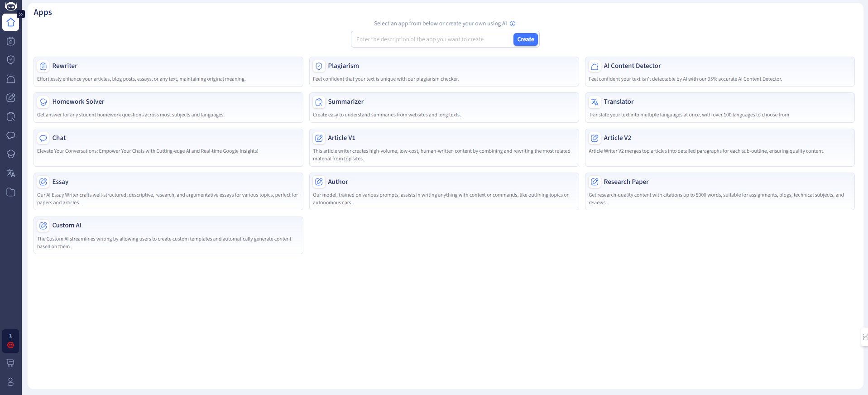Open the Summarizer app card

[x=444, y=107]
